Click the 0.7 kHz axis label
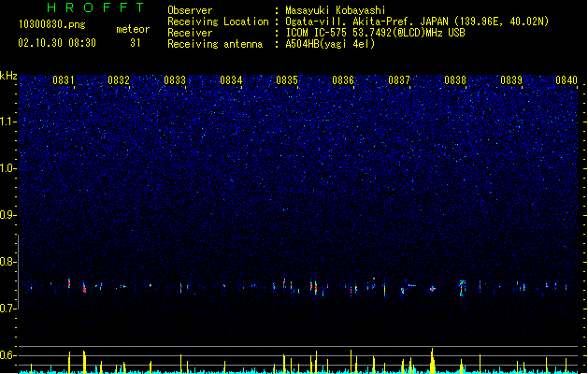 click(x=7, y=309)
